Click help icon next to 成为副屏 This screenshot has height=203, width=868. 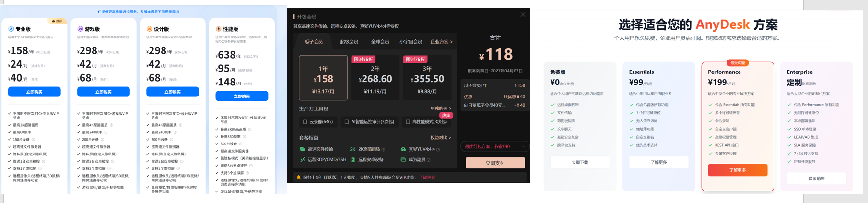(x=428, y=160)
